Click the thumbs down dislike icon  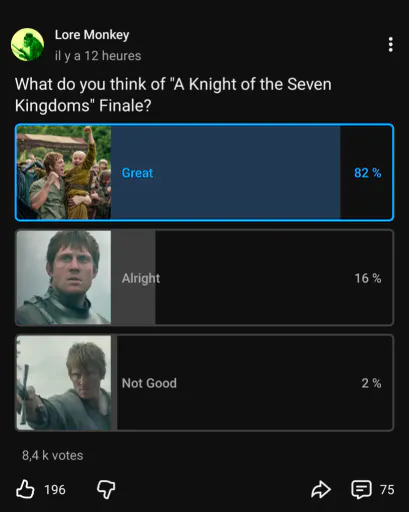click(x=106, y=489)
